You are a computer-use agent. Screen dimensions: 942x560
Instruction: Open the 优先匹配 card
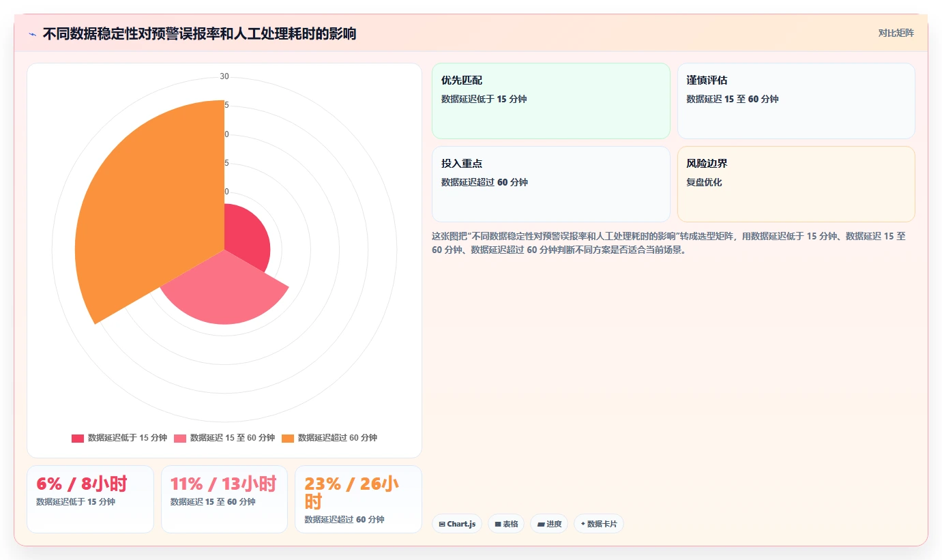551,101
